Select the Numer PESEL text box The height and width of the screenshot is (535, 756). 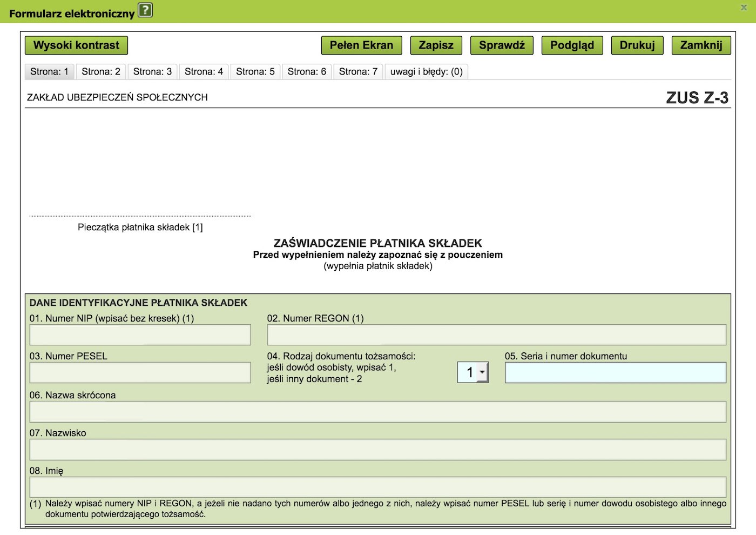[140, 373]
